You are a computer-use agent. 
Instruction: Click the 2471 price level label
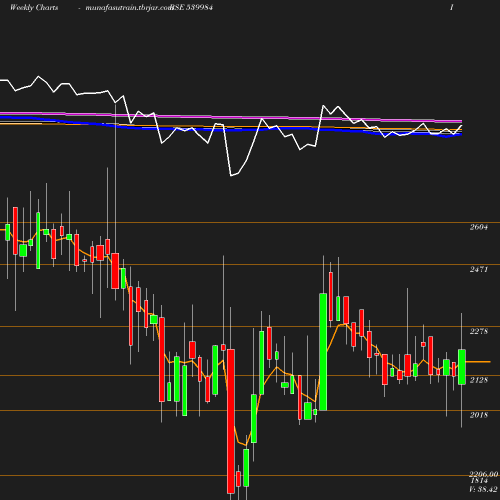[x=479, y=269]
